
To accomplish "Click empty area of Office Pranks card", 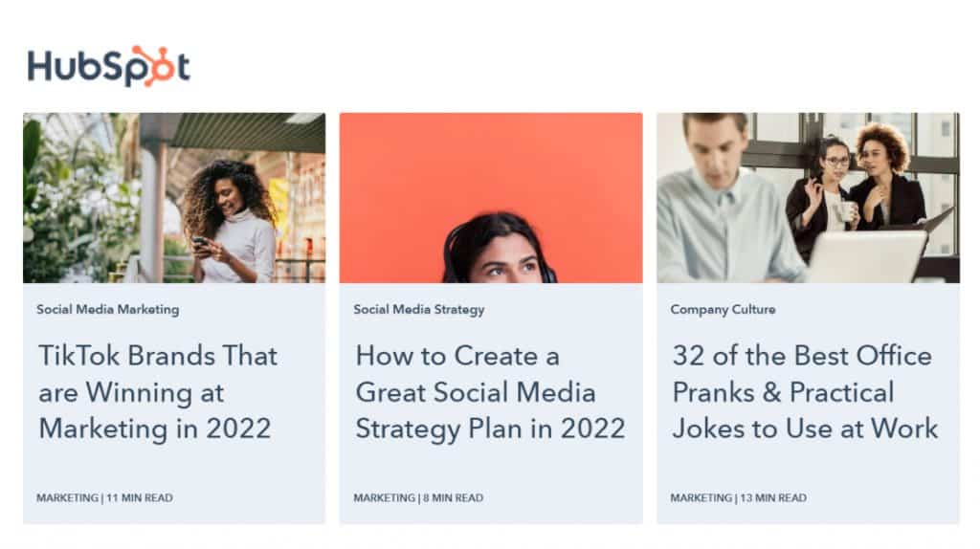I will coord(808,469).
